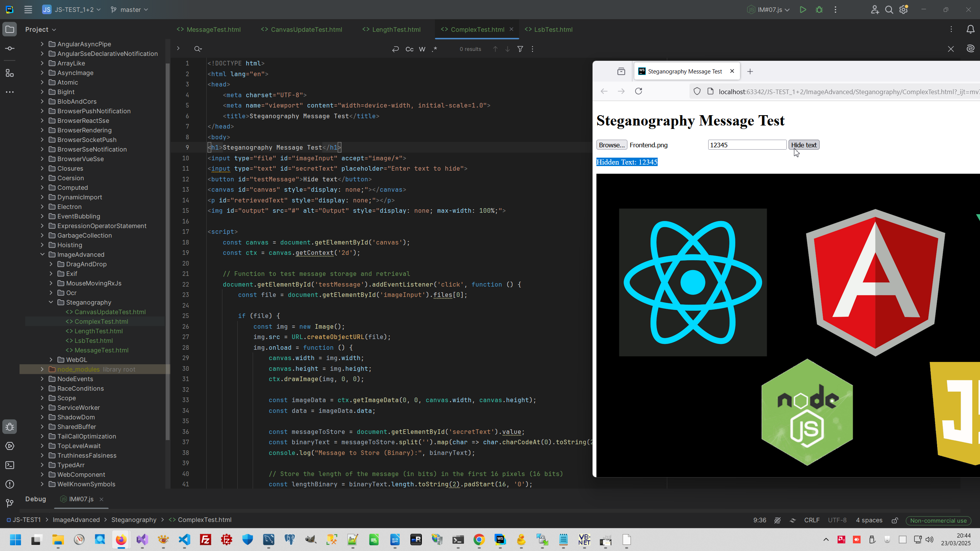Click the green Run button
The height and width of the screenshot is (551, 980).
[x=803, y=10]
